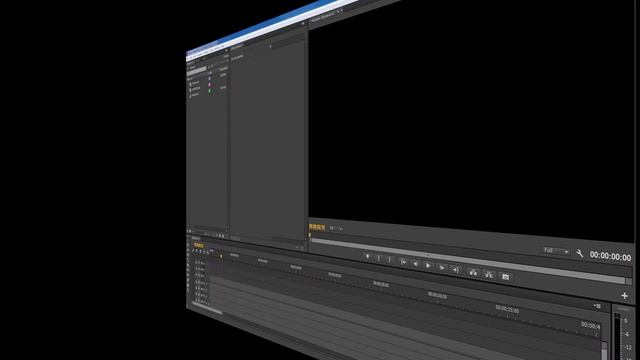640x360 pixels.
Task: Open the button editor plus icon
Action: coord(624,295)
